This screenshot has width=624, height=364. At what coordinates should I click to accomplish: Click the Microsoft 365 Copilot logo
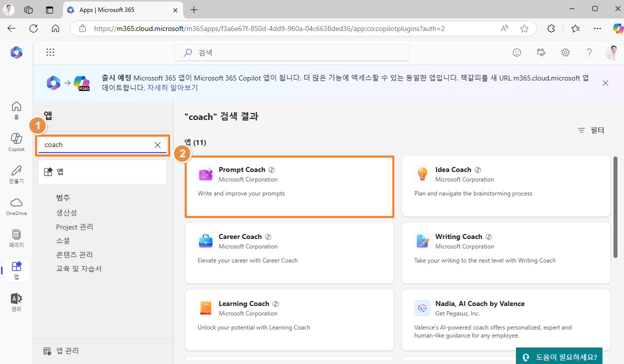coord(17,52)
